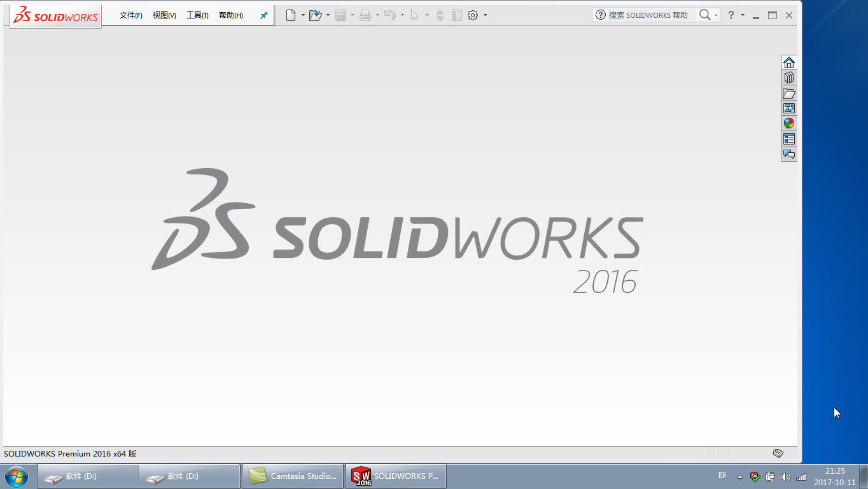The height and width of the screenshot is (489, 868).
Task: Open the Design Library task pane tab
Action: [789, 78]
